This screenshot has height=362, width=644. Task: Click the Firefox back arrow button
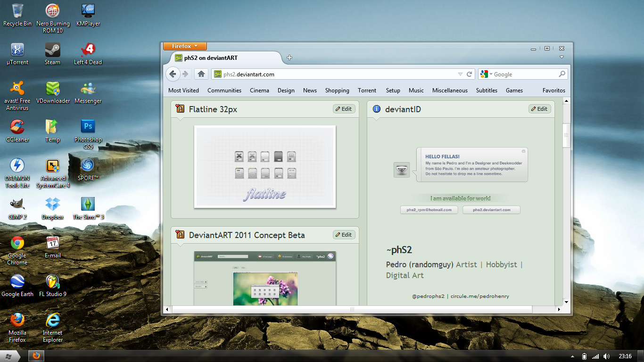(173, 74)
